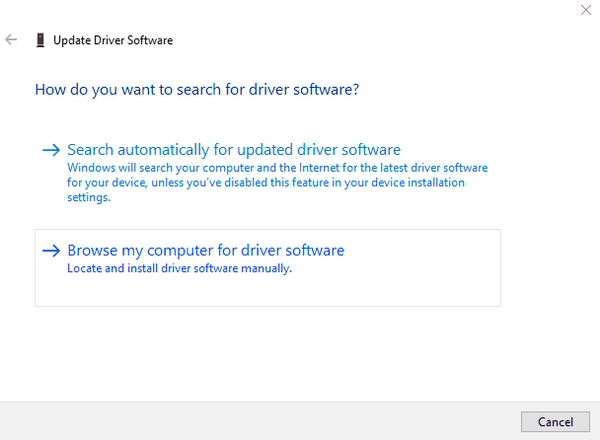Select Browse my computer for driver software
This screenshot has width=600, height=440.
point(205,250)
